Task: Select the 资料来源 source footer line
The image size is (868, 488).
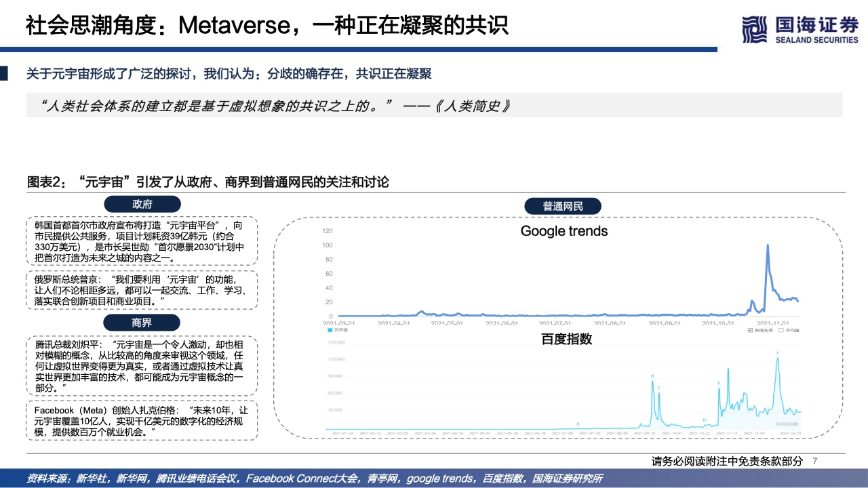Action: (x=315, y=479)
